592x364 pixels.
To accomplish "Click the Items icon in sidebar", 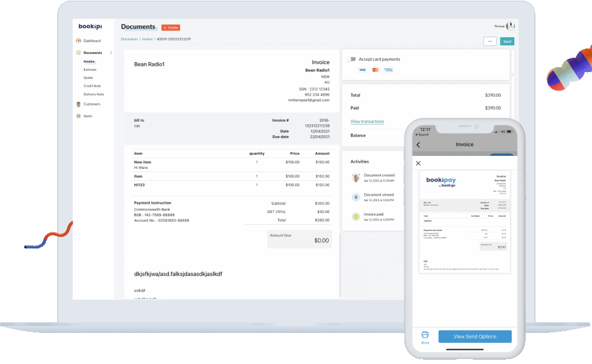I will tap(78, 116).
